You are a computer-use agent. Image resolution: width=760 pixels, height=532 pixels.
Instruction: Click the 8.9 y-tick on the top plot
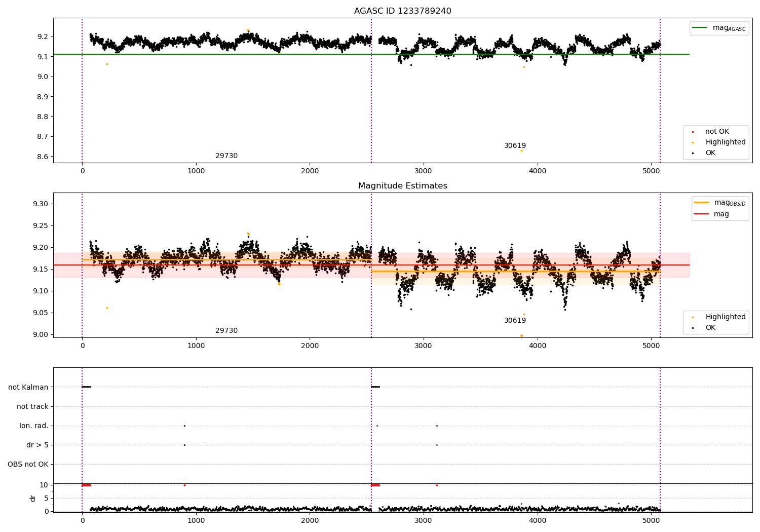pos(43,97)
